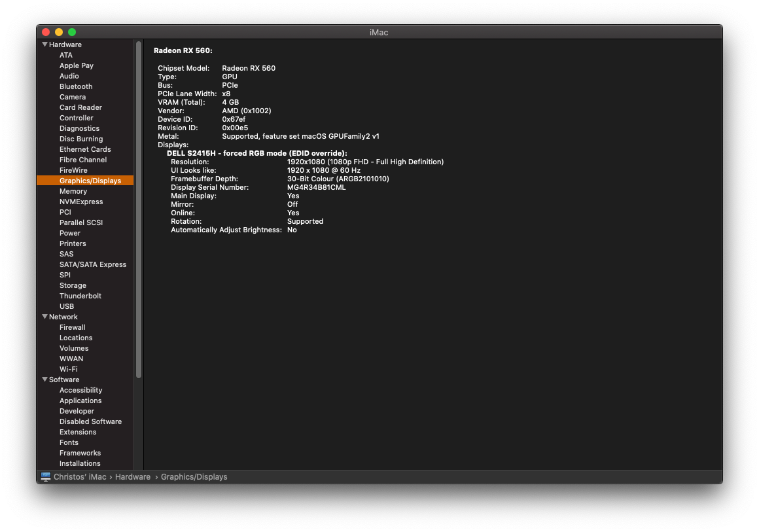Click the Revision ID value 0x00e5

point(235,128)
